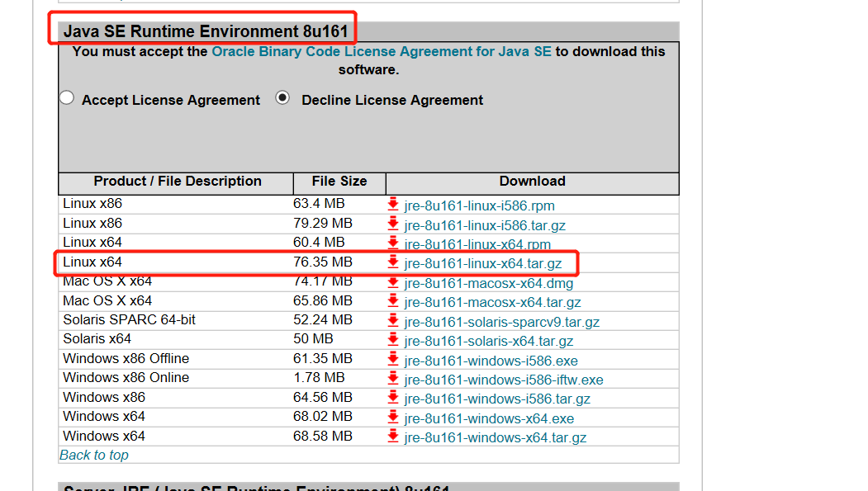
Task: Click the Solaris x64 description cell
Action: pyautogui.click(x=97, y=339)
